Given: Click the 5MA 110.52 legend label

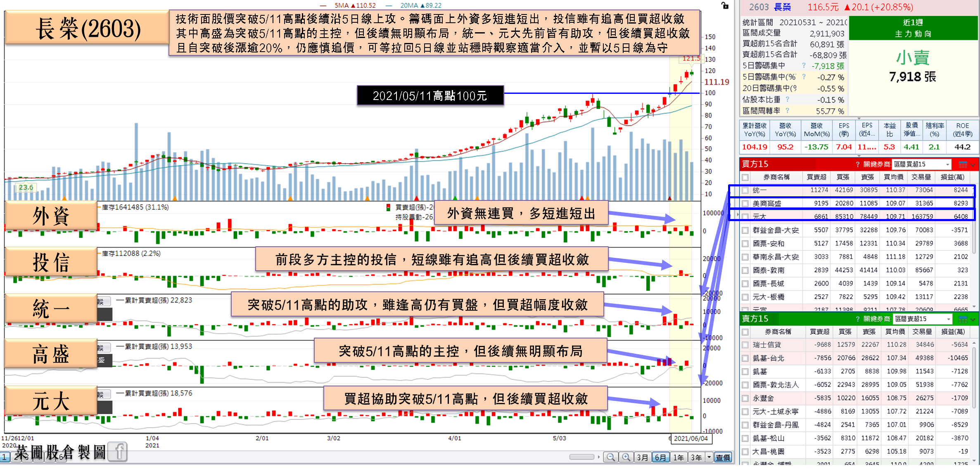Looking at the screenshot, I should [x=355, y=5].
